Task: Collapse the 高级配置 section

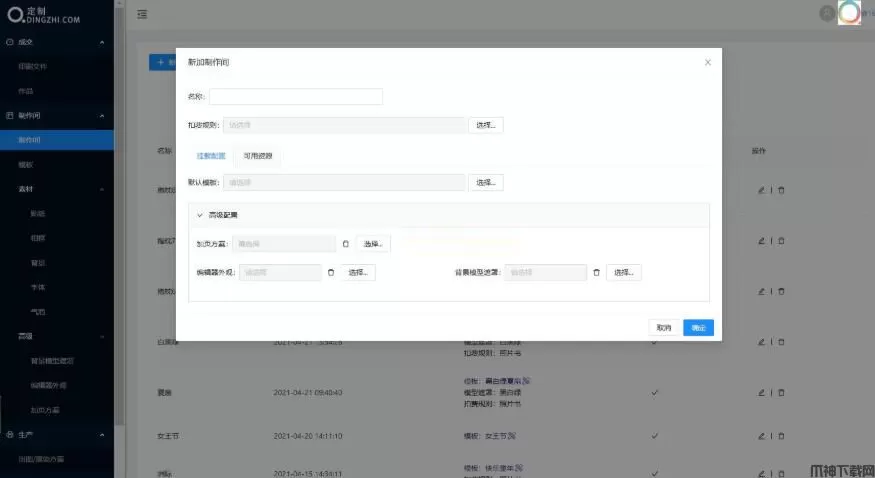Action: tap(200, 215)
